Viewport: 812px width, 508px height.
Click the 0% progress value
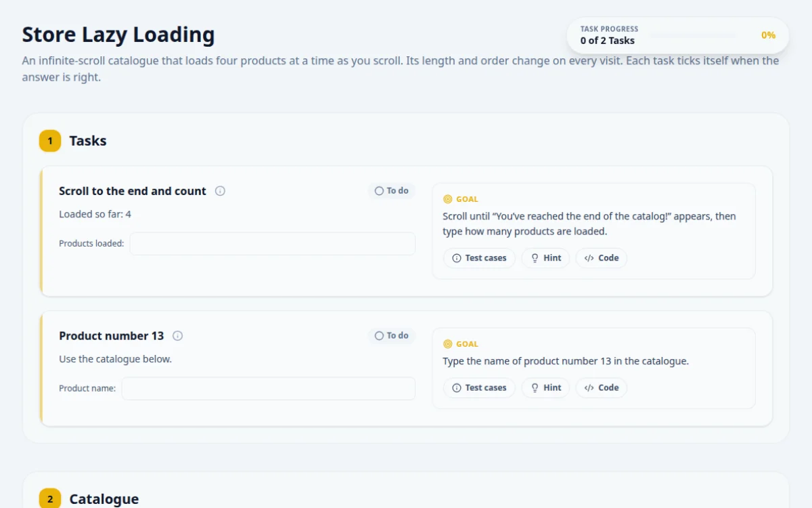point(768,35)
